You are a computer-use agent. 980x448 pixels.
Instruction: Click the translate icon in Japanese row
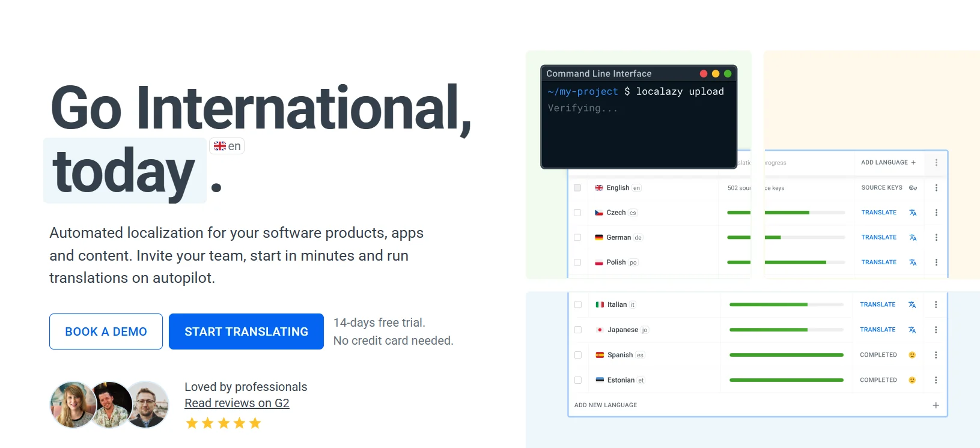click(x=912, y=330)
